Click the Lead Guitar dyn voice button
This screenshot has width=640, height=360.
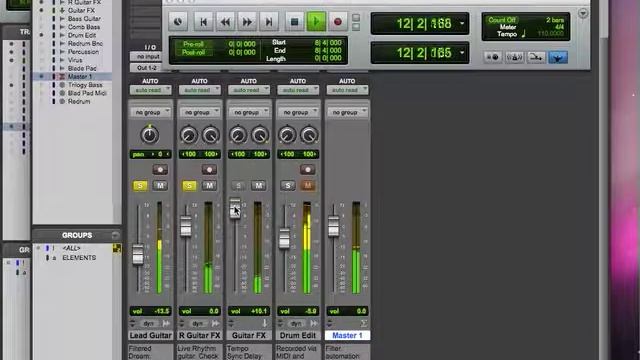[x=149, y=323]
